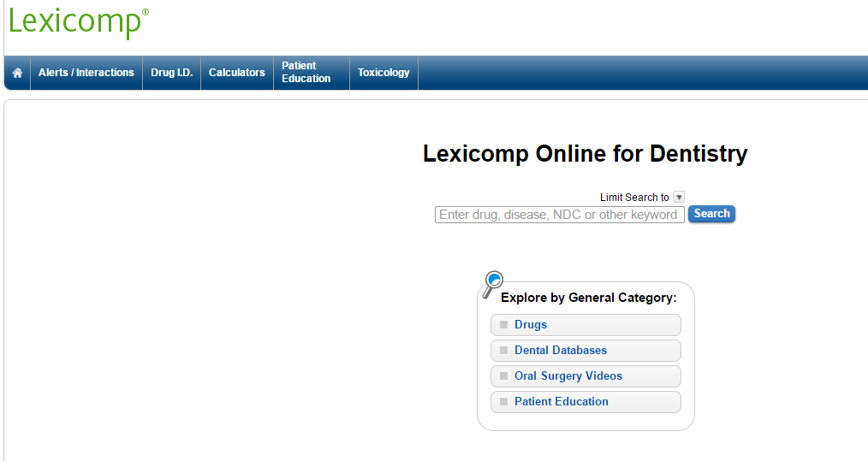The width and height of the screenshot is (868, 461).
Task: Go to the Home icon in navigation bar
Action: (17, 74)
